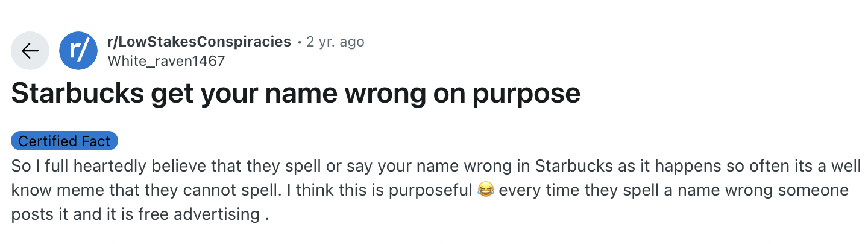Open the White_raven1467 user profile

[166, 61]
